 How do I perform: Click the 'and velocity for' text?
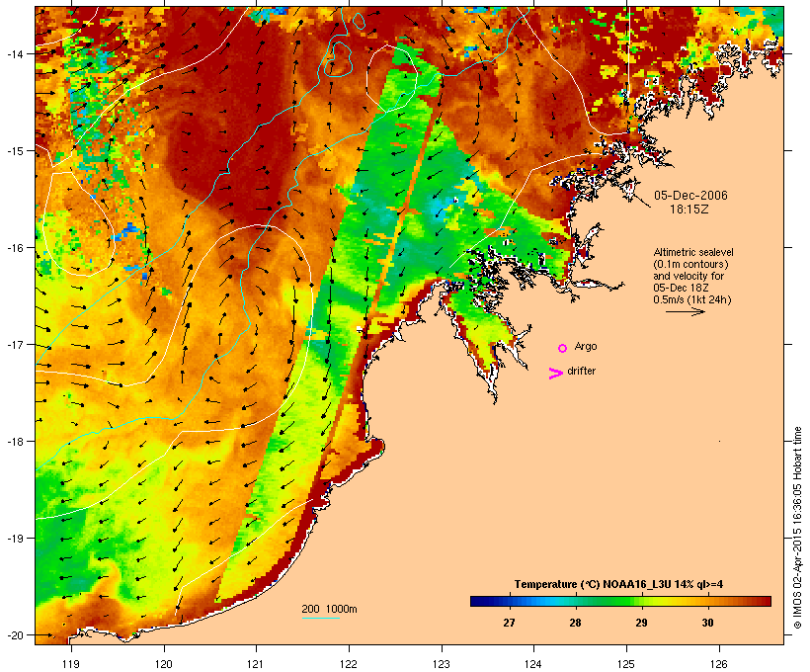click(688, 276)
